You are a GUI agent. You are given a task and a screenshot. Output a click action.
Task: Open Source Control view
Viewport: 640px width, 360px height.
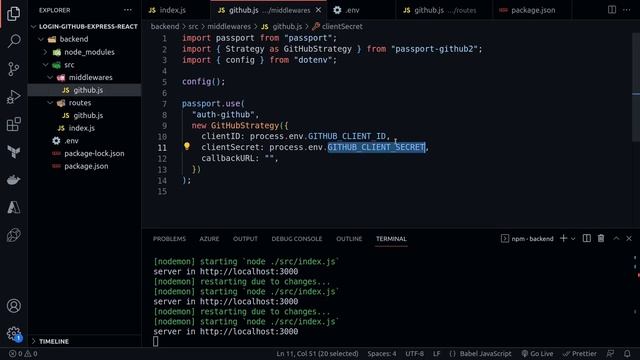tap(13, 69)
